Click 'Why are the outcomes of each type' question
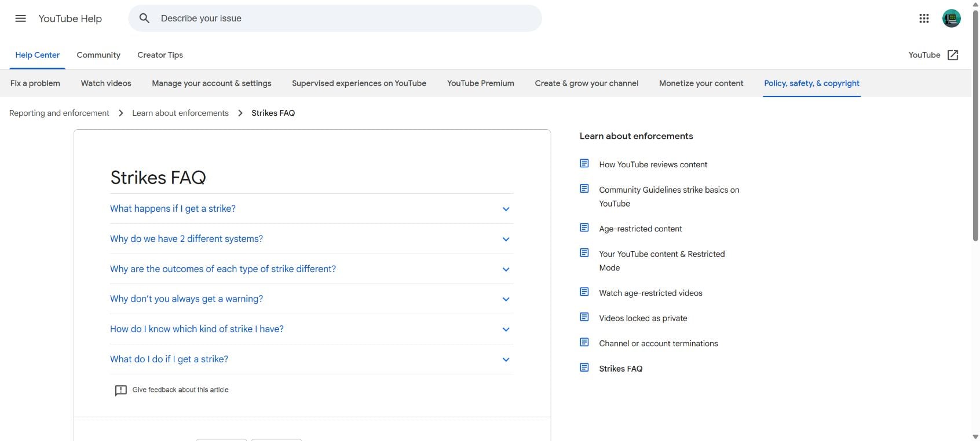The width and height of the screenshot is (980, 441). tap(223, 269)
